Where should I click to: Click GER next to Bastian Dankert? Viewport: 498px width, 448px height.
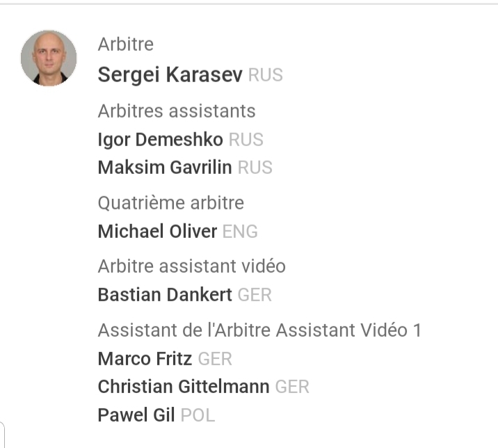tap(255, 295)
